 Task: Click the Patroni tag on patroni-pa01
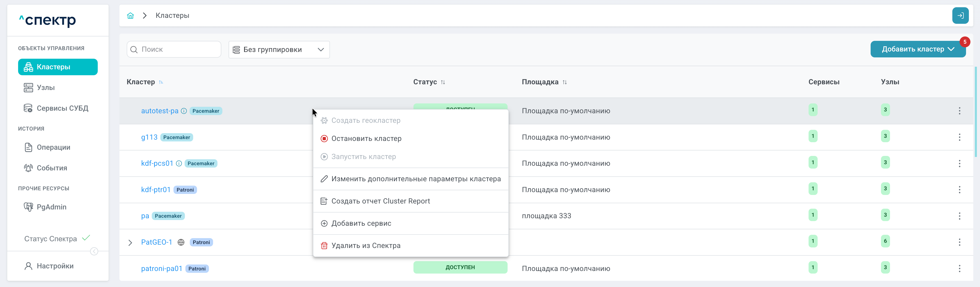[x=197, y=269]
